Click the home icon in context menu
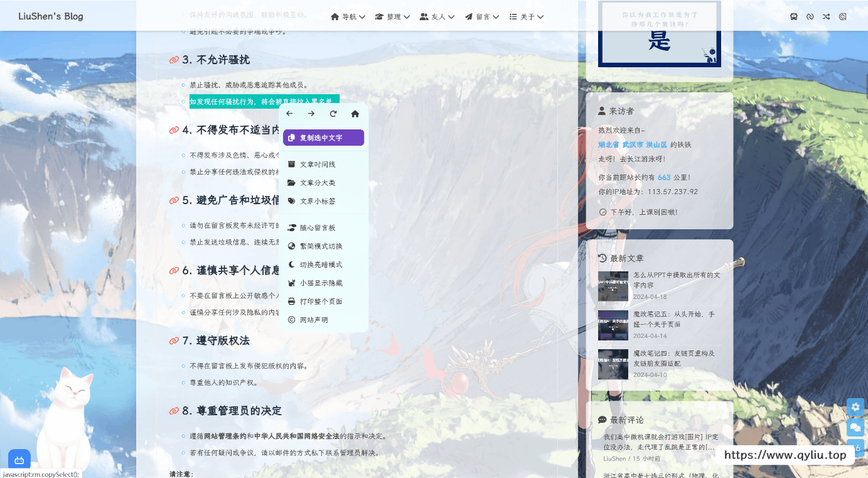 click(x=355, y=114)
